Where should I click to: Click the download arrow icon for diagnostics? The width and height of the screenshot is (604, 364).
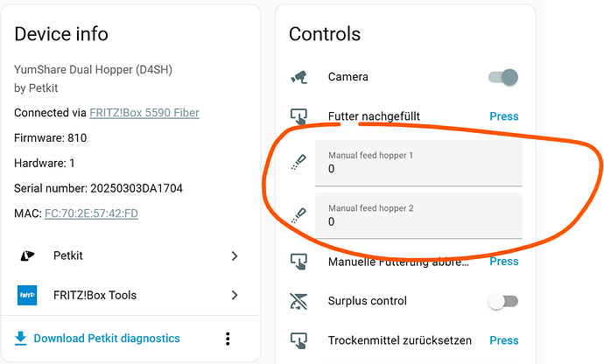click(20, 339)
